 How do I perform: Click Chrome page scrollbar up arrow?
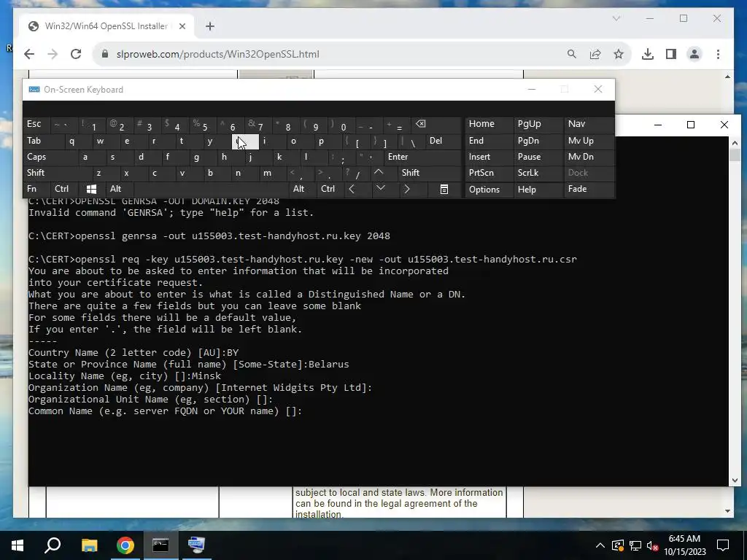click(727, 77)
